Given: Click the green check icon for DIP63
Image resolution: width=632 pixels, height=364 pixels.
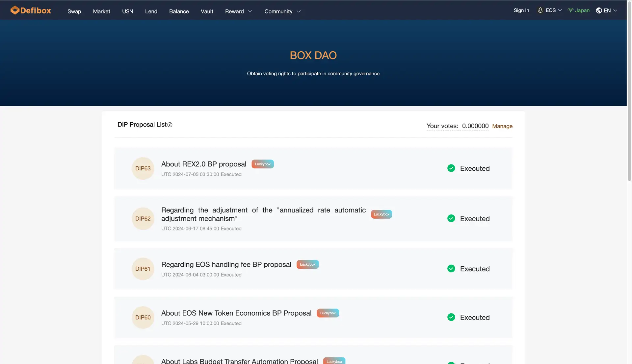Looking at the screenshot, I should 451,168.
